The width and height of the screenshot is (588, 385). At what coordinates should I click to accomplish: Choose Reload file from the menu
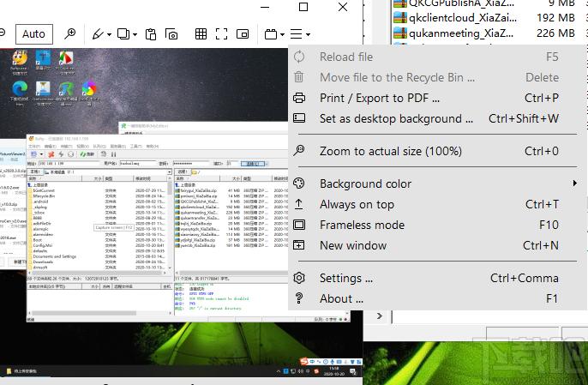pos(437,57)
